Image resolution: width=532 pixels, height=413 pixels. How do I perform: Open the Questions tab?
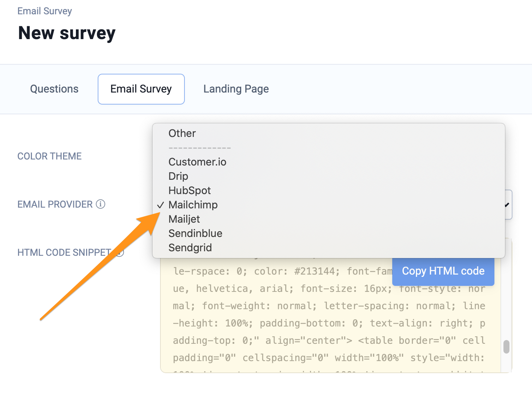coord(54,89)
